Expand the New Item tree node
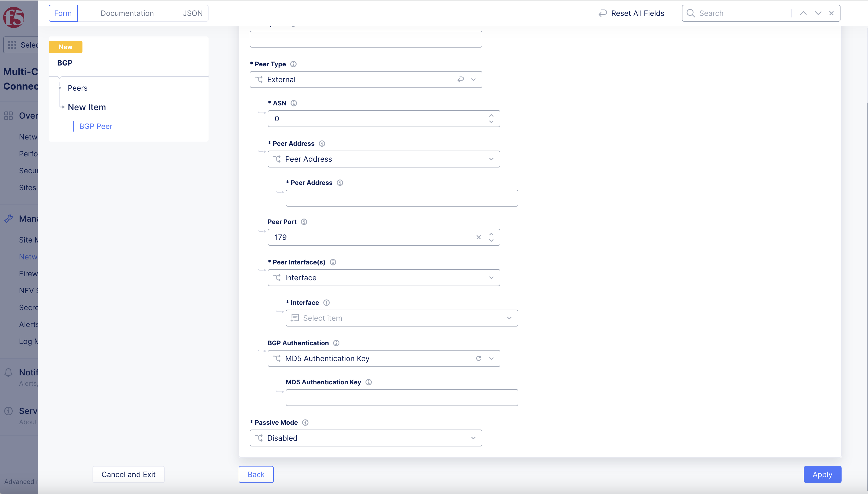Viewport: 868px width, 494px height. (x=63, y=107)
